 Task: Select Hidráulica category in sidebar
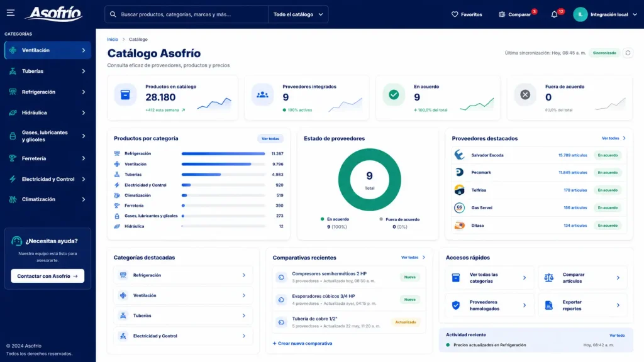click(48, 112)
